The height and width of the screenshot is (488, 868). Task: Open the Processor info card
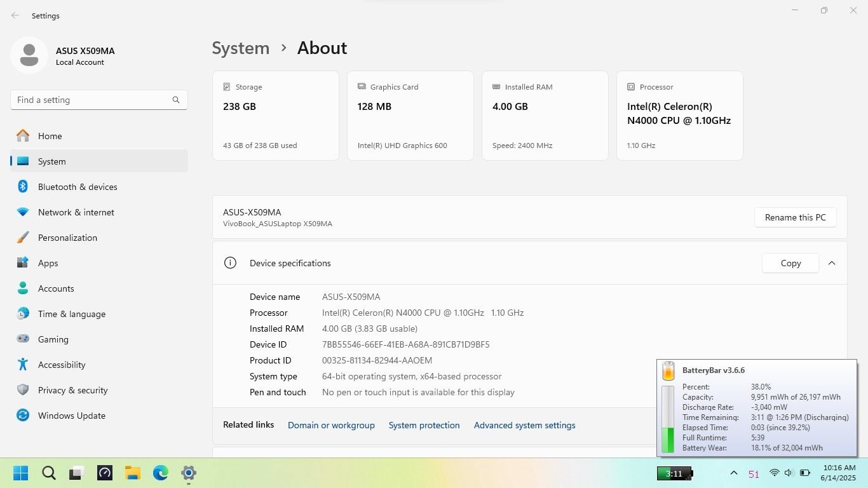(x=680, y=116)
